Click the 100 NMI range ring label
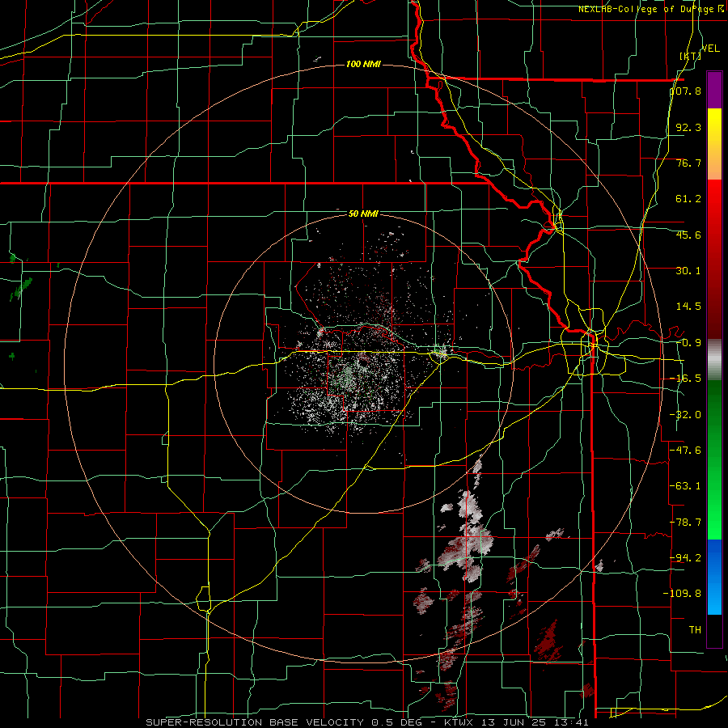 (363, 64)
